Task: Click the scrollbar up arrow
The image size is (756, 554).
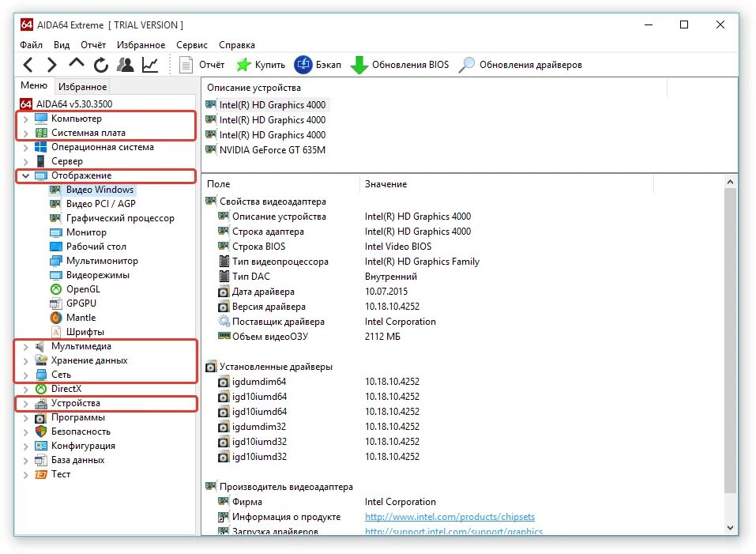Action: click(x=730, y=183)
